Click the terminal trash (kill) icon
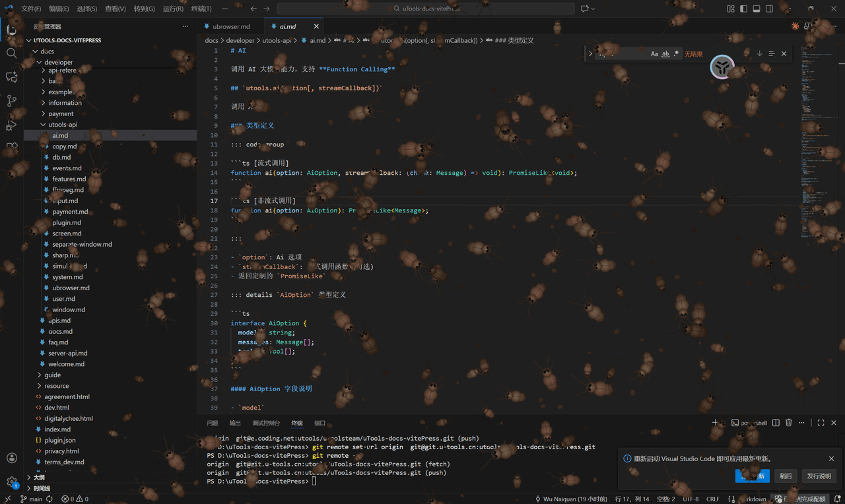 [788, 423]
